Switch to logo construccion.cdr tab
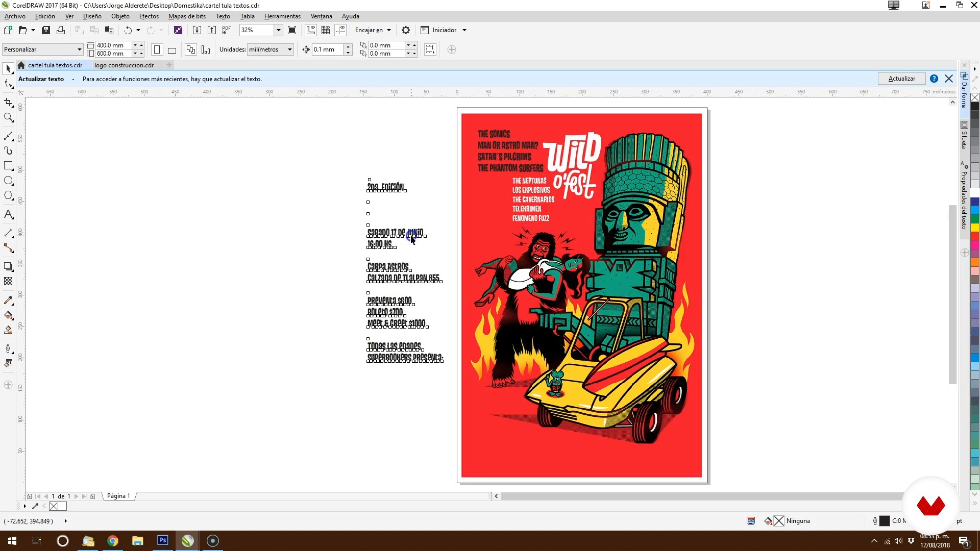Viewport: 980px width, 551px height. click(124, 65)
